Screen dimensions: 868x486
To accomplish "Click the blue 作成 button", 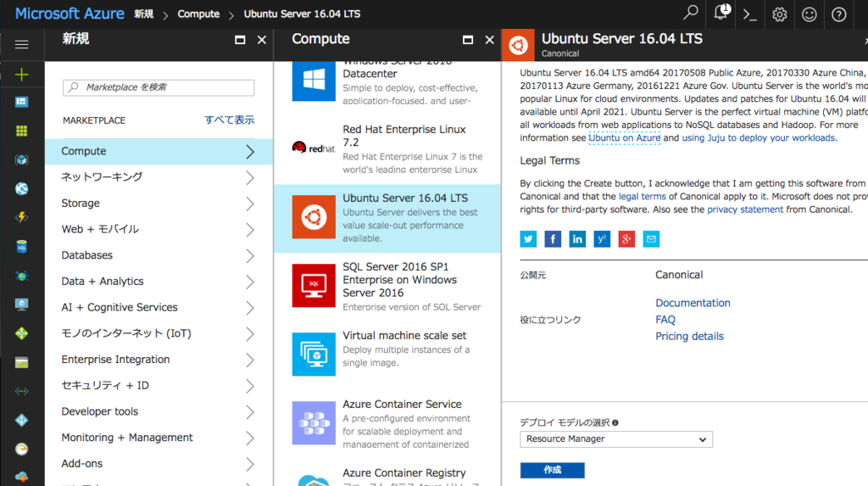I will [x=553, y=470].
